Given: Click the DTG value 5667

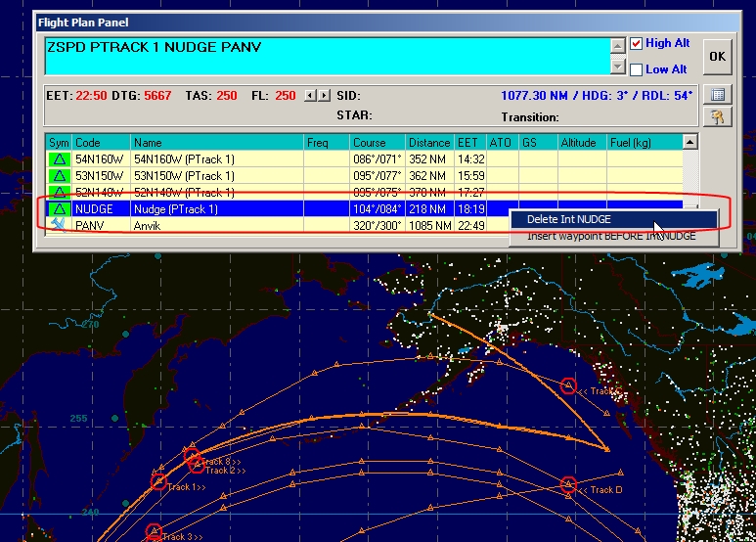Looking at the screenshot, I should click(157, 96).
